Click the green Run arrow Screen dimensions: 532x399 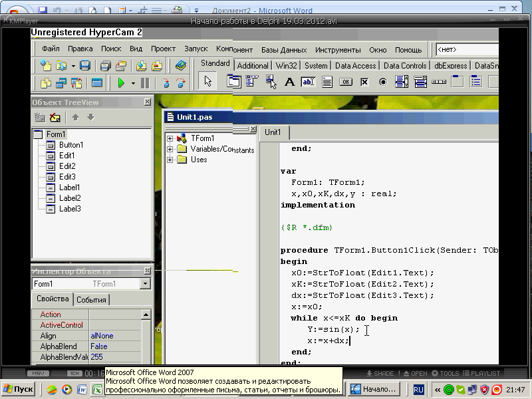pos(121,82)
